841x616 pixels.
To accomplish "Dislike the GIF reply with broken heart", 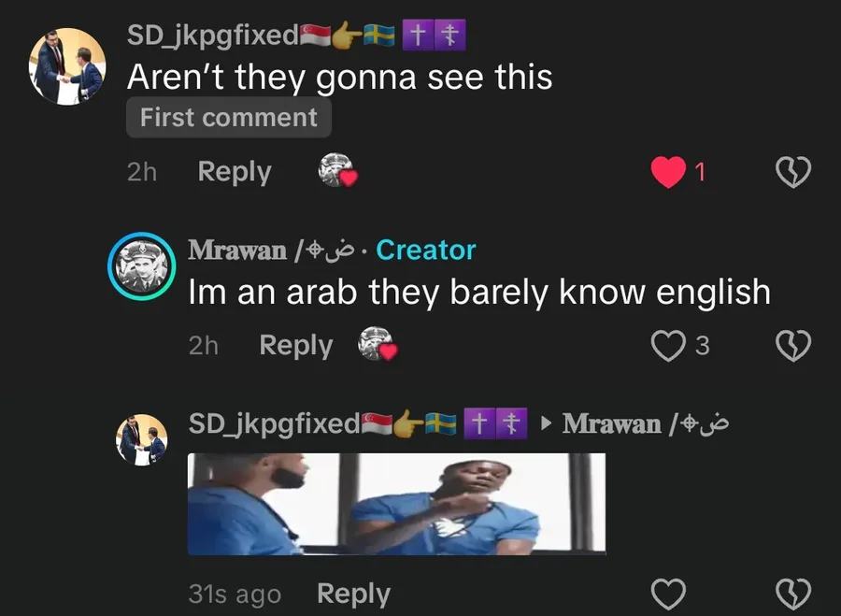I will pos(793,594).
